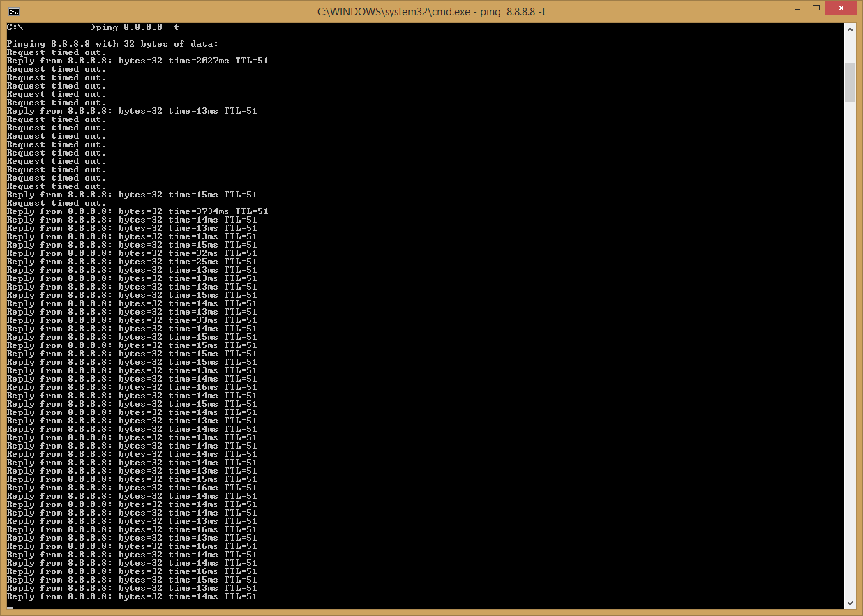The image size is (863, 616).
Task: Select the reply line showing time=2027ms
Action: tap(137, 61)
